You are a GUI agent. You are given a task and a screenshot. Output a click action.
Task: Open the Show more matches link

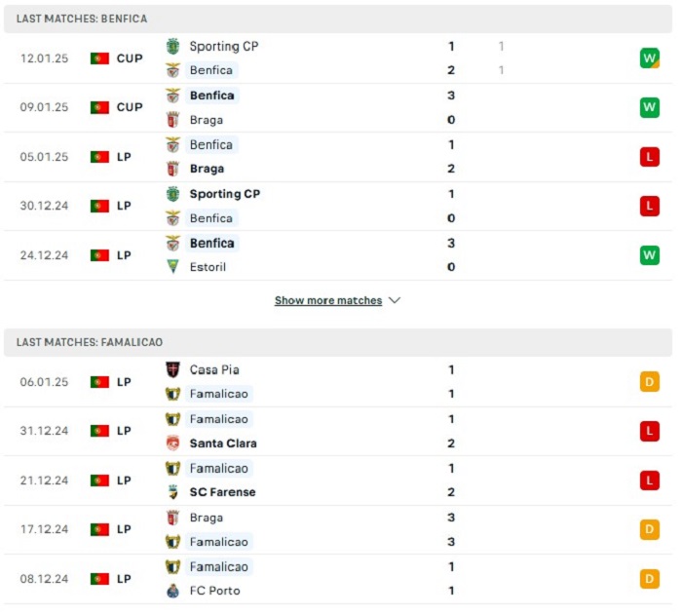(x=328, y=300)
